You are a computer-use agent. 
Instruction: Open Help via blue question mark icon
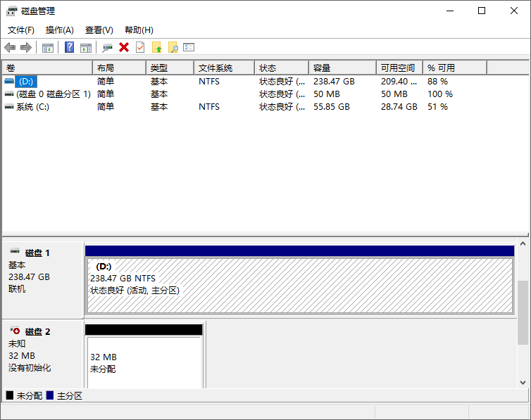(70, 47)
